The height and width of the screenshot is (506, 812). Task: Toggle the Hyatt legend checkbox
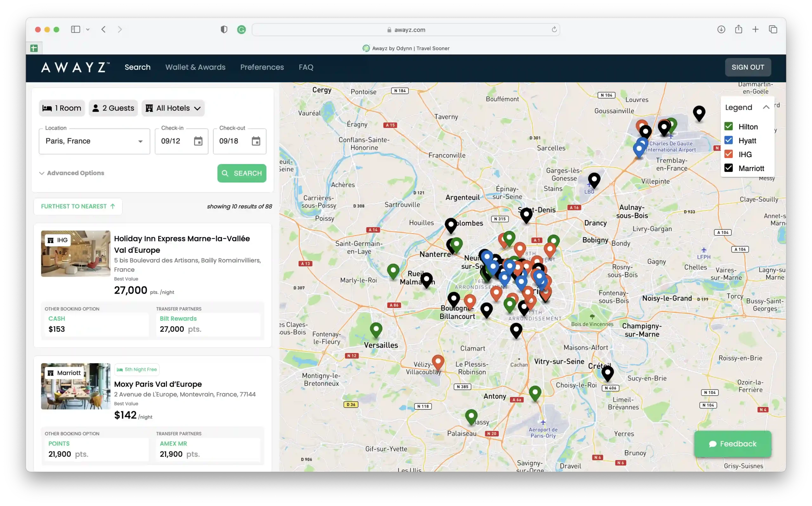pyautogui.click(x=728, y=141)
